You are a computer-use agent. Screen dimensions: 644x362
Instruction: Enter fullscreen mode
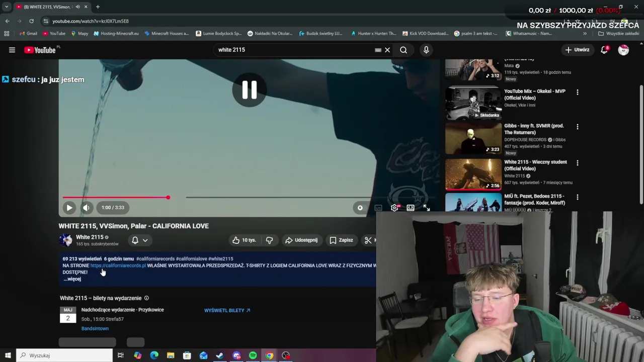[x=427, y=208]
